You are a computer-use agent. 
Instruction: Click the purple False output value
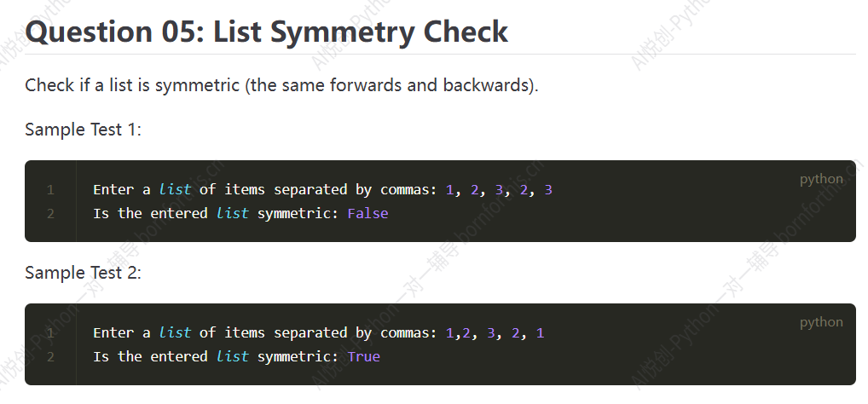pos(367,214)
